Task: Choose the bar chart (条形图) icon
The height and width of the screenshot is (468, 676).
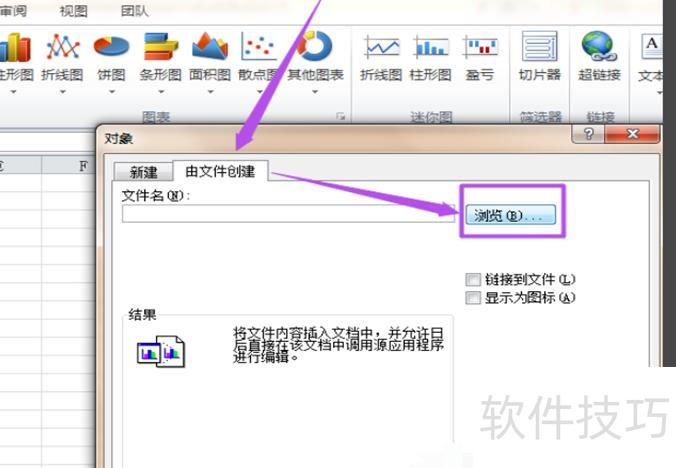Action: pyautogui.click(x=160, y=47)
